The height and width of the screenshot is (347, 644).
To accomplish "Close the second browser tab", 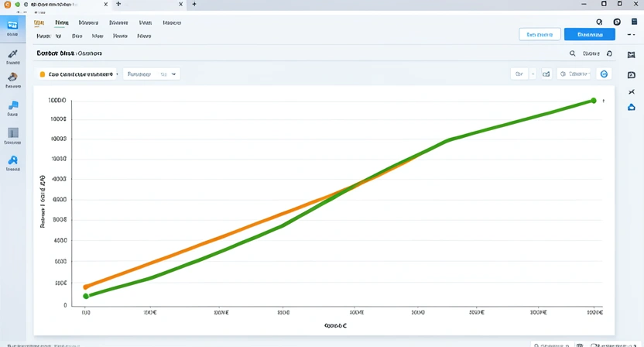I will tap(180, 4).
